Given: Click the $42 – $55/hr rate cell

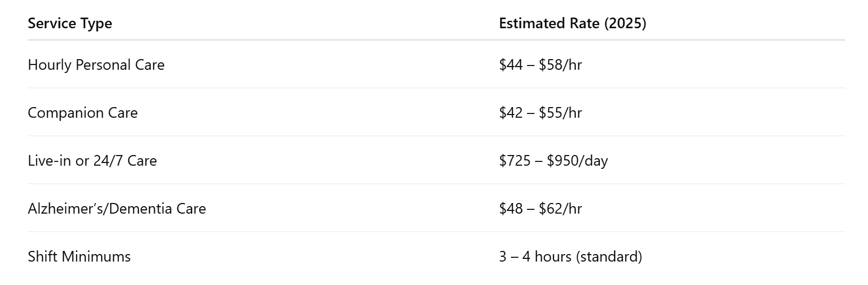Looking at the screenshot, I should (541, 112).
